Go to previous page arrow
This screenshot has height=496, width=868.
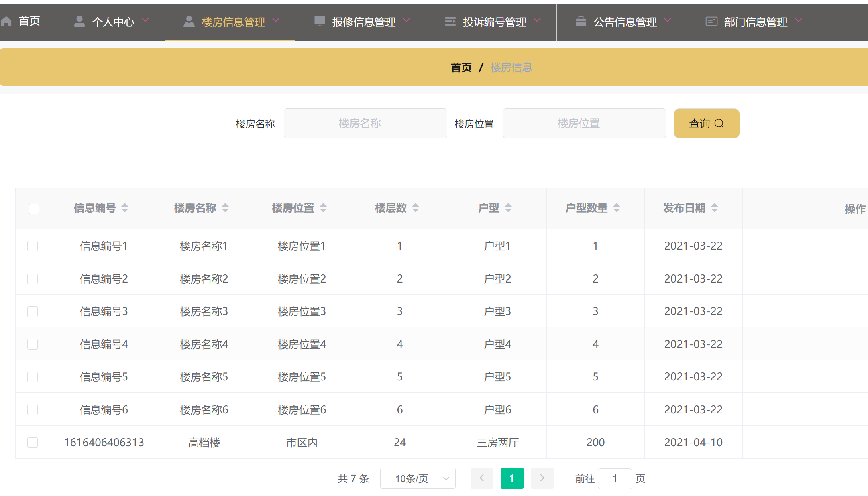coord(482,478)
